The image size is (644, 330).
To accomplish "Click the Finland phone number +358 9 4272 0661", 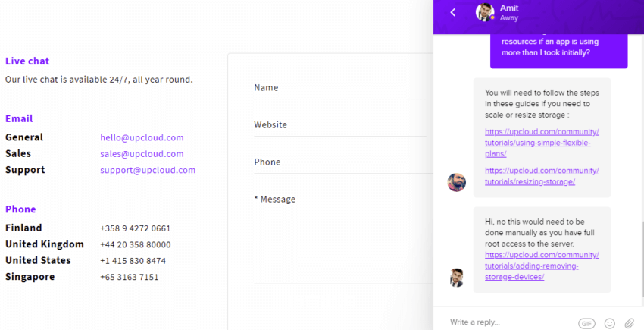I will (x=135, y=228).
